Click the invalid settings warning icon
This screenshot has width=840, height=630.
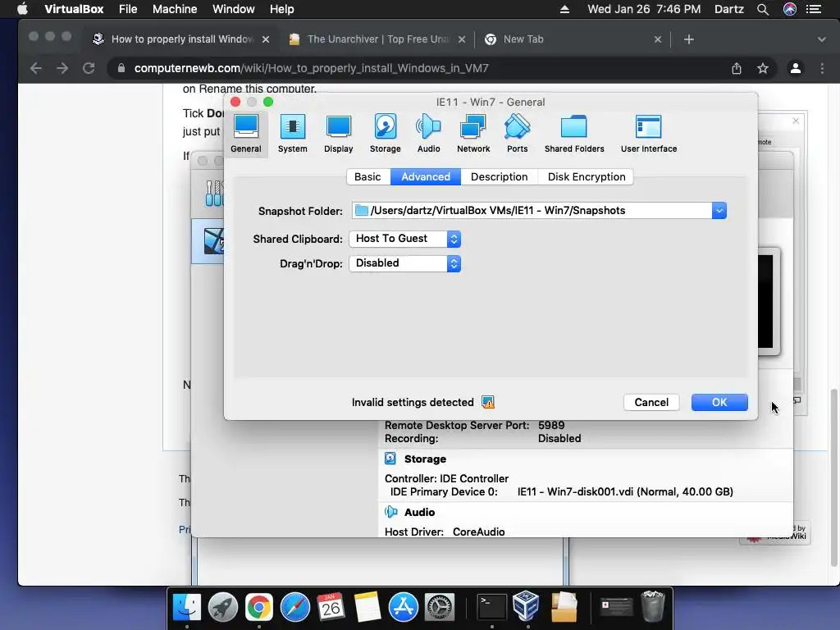pos(488,402)
